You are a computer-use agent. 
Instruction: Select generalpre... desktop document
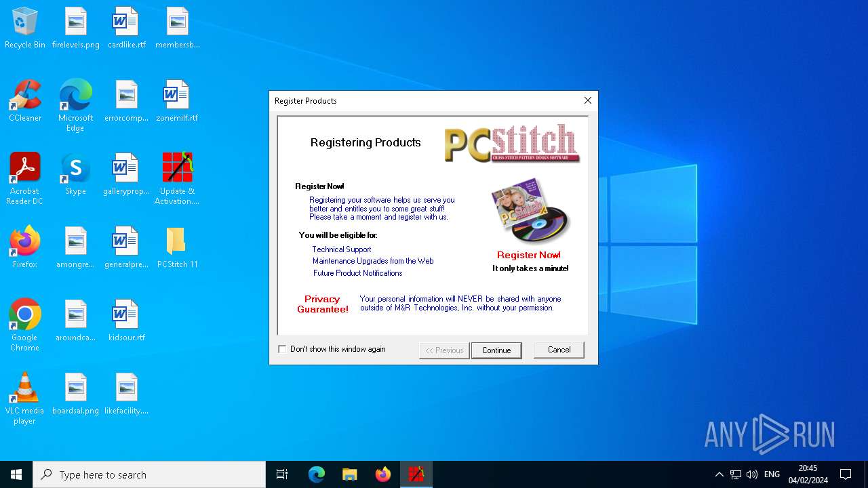(x=126, y=247)
